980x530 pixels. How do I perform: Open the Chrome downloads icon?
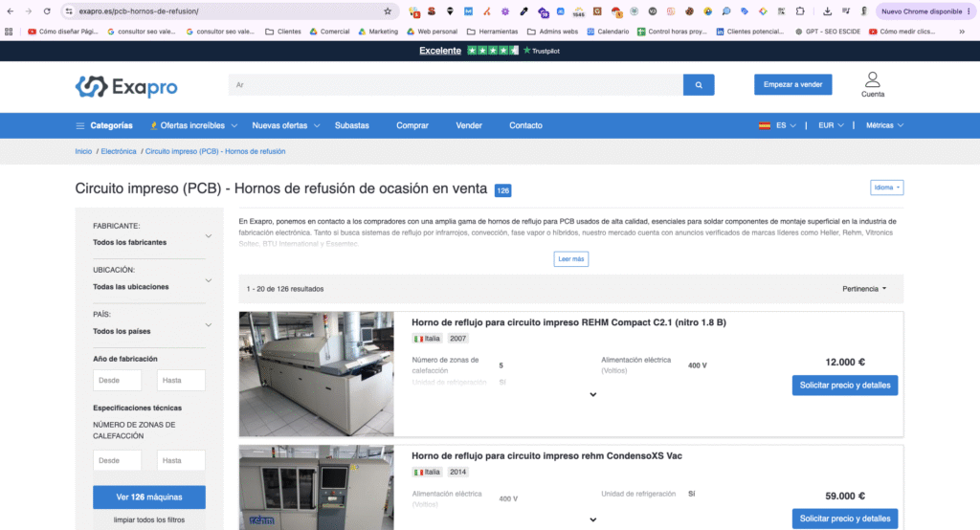827,11
